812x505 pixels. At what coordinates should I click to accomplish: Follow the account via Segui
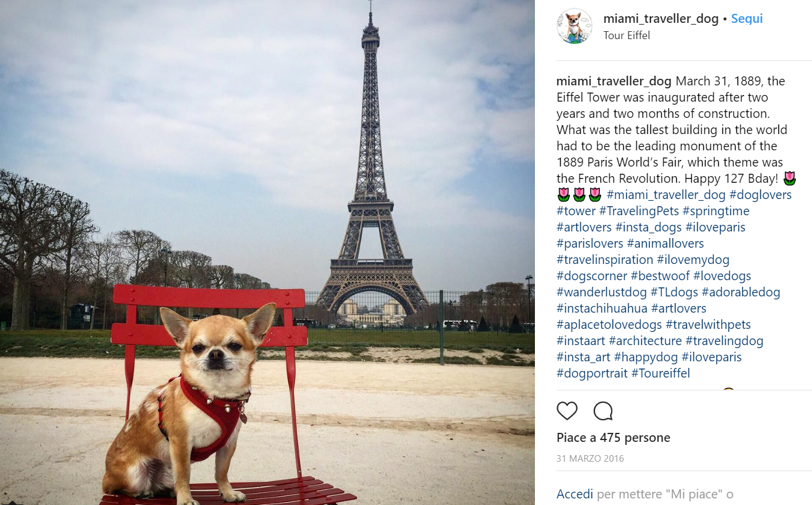(747, 19)
